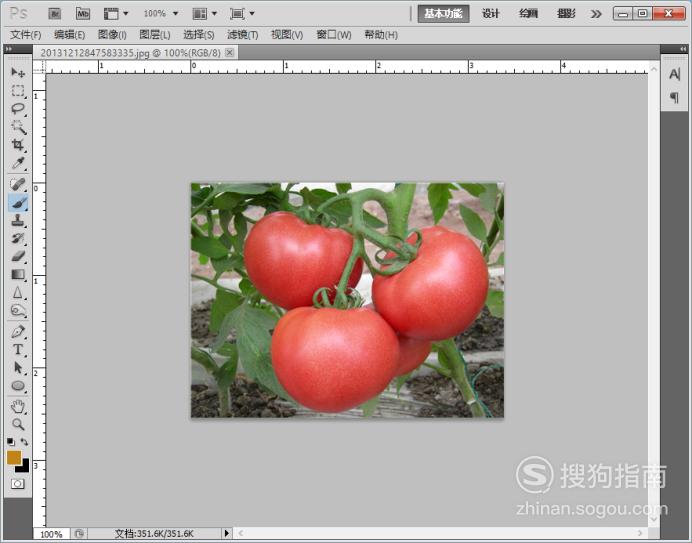Select the Clone Stamp tool
Viewport: 692px width, 543px height.
pos(18,220)
